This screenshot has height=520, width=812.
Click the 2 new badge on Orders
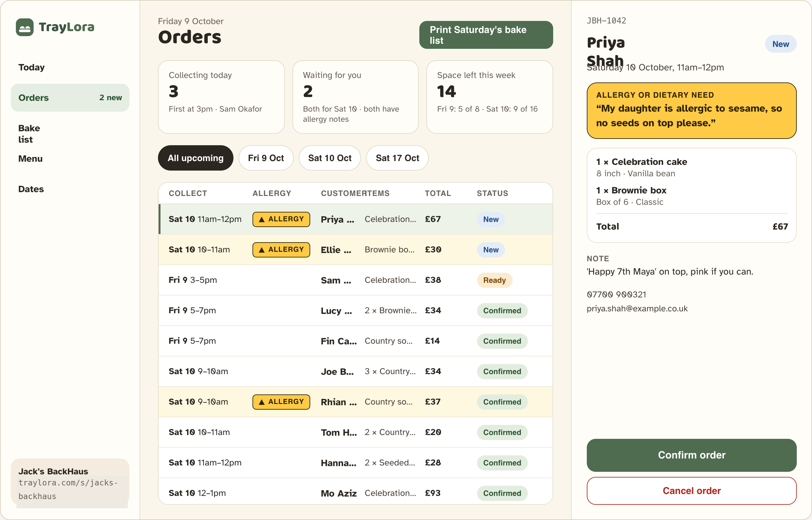pos(110,98)
